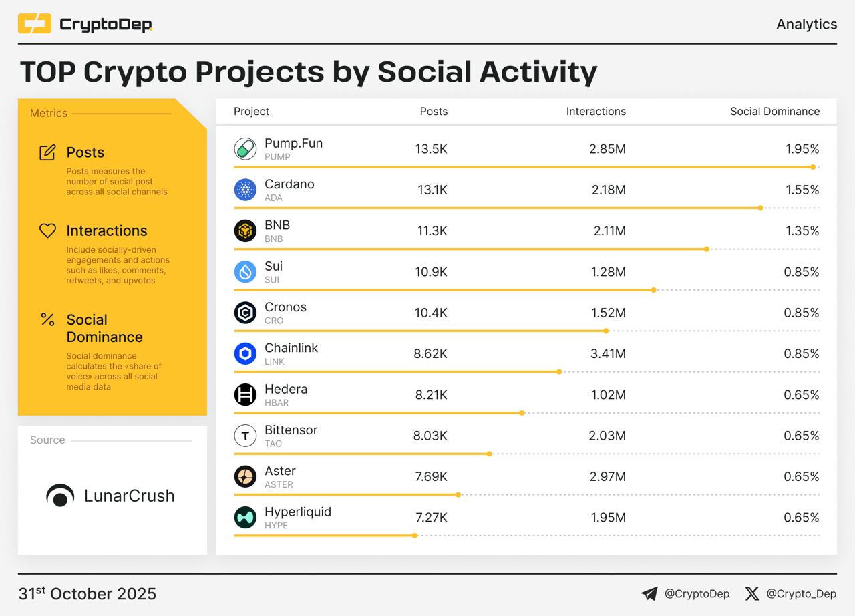Click the Posts pencil icon
The height and width of the screenshot is (616, 855).
[47, 152]
